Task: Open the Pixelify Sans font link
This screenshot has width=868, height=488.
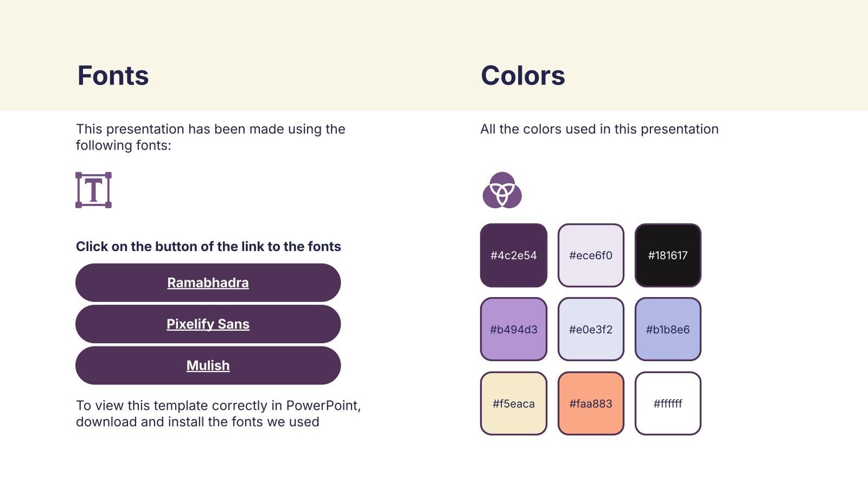Action: 208,324
